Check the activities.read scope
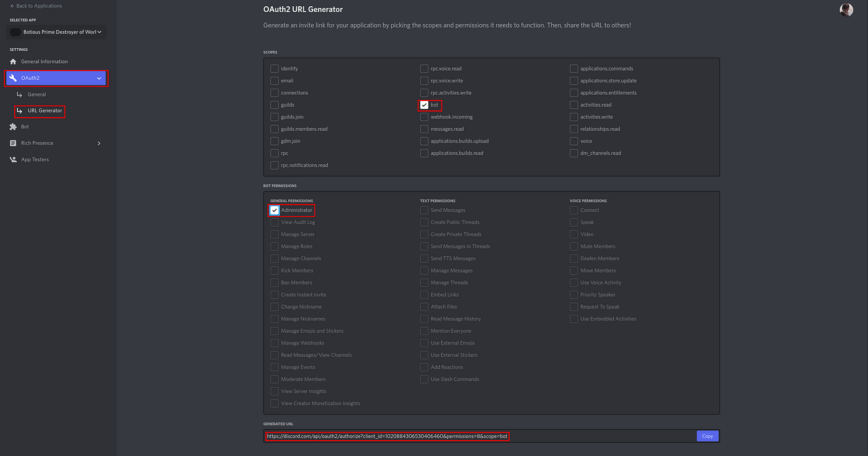This screenshot has height=456, width=868. tap(574, 105)
